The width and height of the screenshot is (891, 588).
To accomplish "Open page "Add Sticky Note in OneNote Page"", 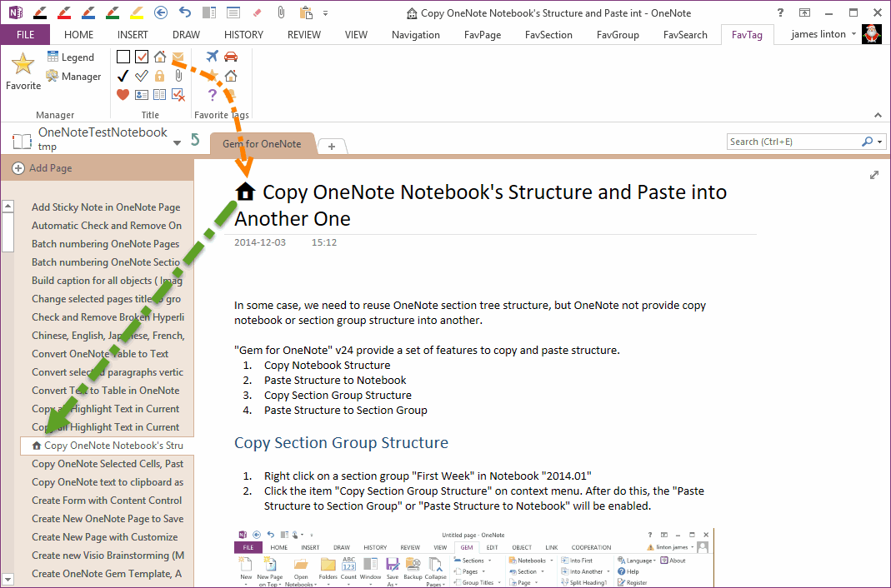I will click(x=106, y=207).
